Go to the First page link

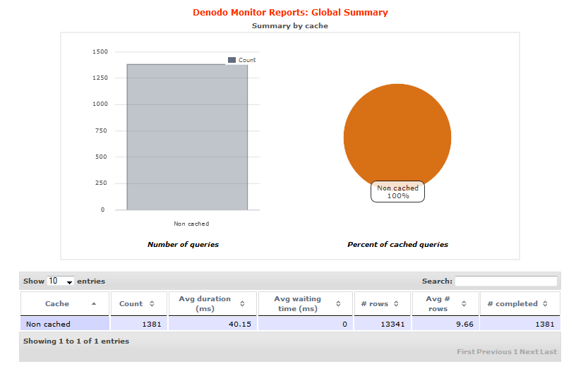pyautogui.click(x=466, y=351)
